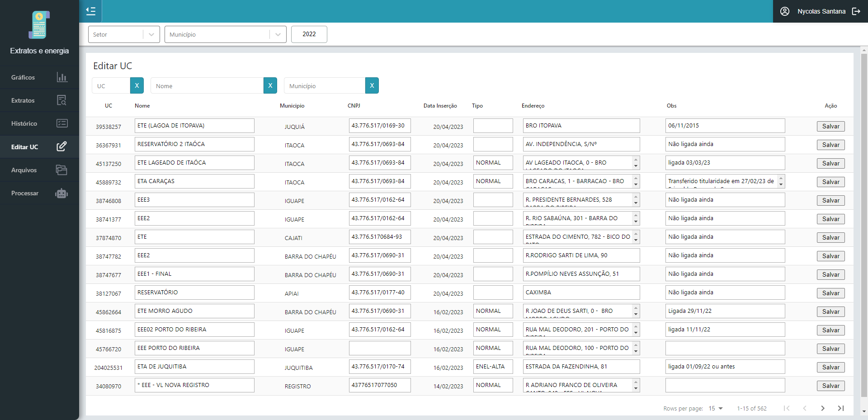The height and width of the screenshot is (420, 868).
Task: Open the Município dropdown in top filter bar
Action: 278,34
